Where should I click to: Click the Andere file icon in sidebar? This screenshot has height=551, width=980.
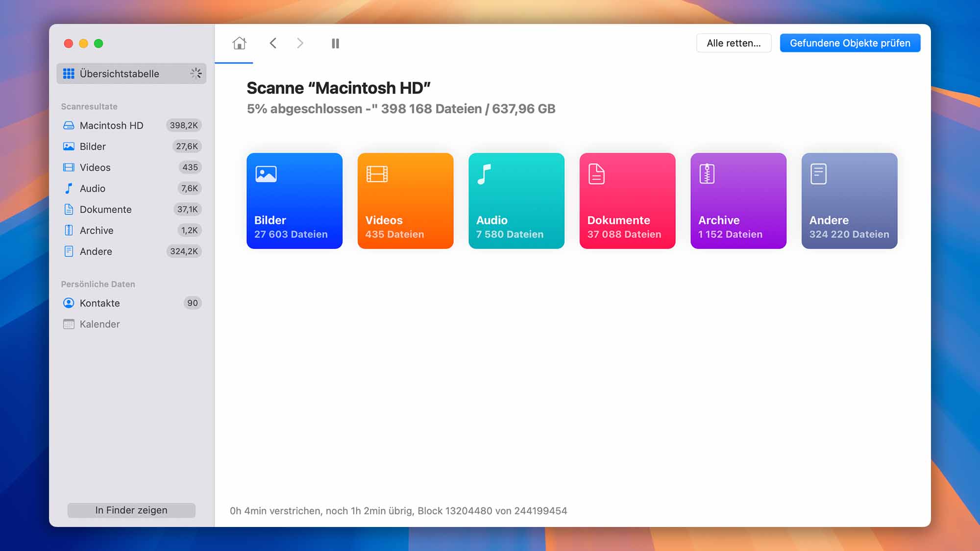point(69,252)
